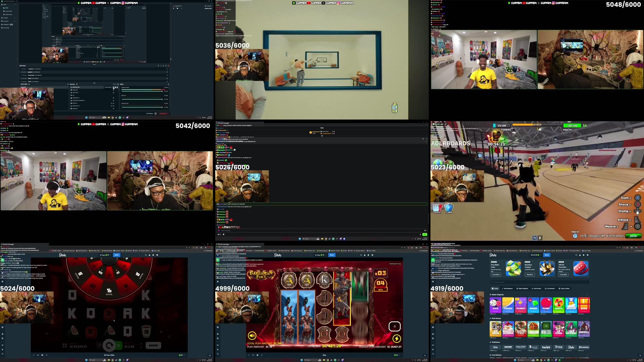Open the Clans shield icon in Roblox
This screenshot has width=644, height=362.
pyautogui.click(x=449, y=208)
